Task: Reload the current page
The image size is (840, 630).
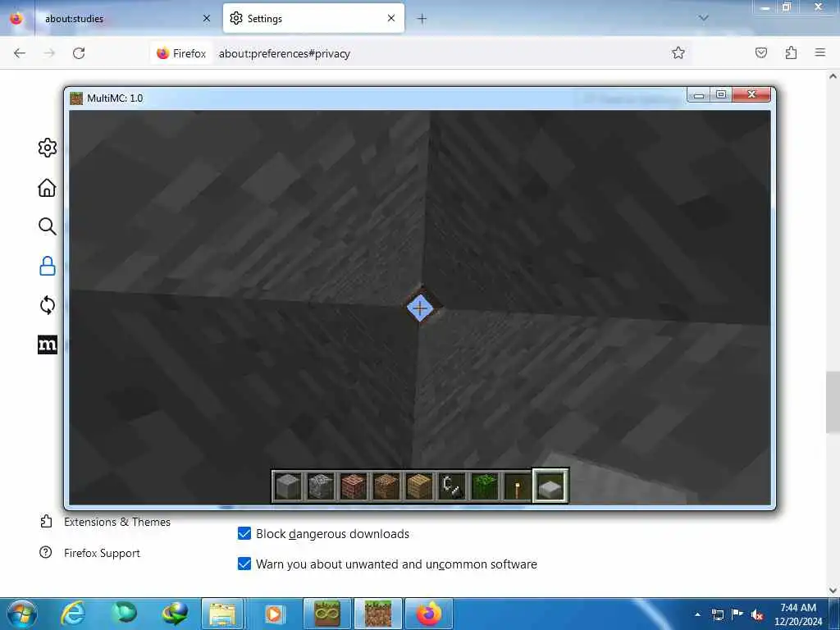Action: [x=79, y=53]
